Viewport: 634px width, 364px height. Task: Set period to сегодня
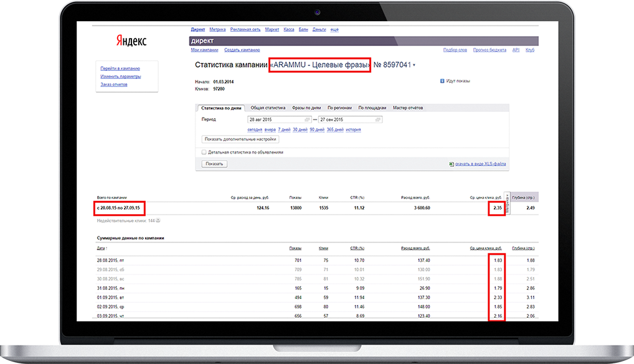click(x=255, y=129)
